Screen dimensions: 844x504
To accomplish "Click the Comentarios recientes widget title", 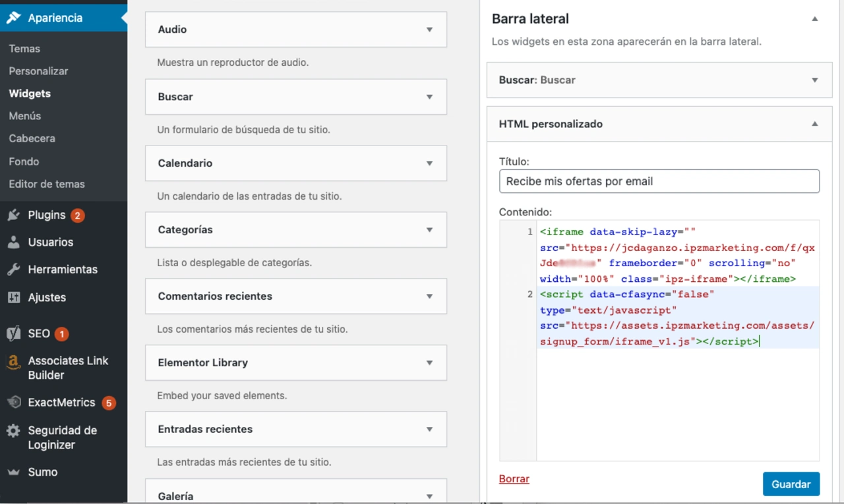I will 215,296.
